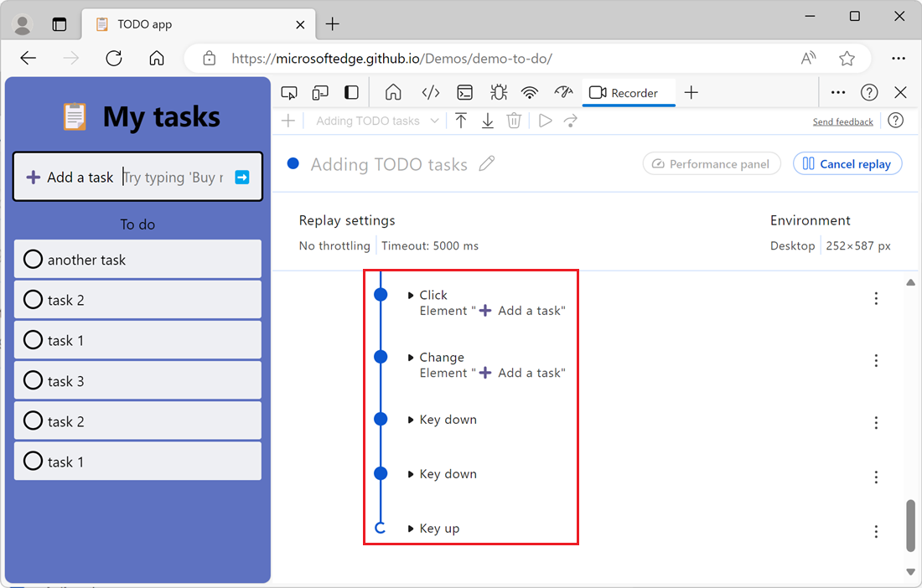Complete 'task 2' by clicking its circle
This screenshot has width=922, height=588.
tap(33, 299)
